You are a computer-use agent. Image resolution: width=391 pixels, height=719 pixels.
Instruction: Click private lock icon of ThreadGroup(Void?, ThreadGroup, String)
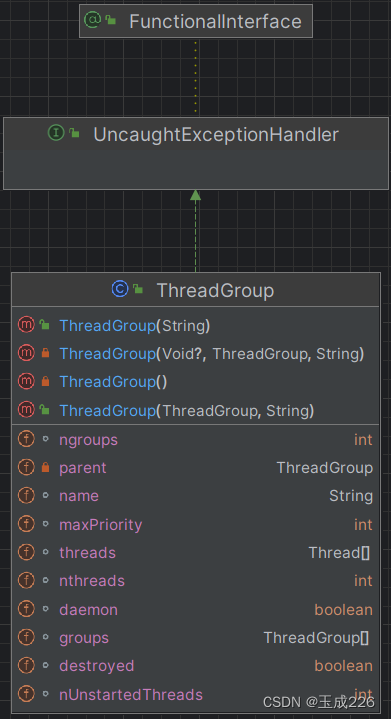[45, 353]
